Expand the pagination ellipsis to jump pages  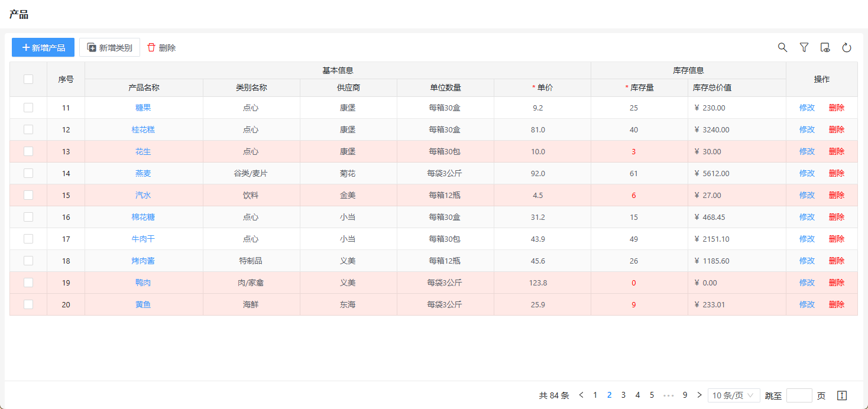(x=669, y=395)
